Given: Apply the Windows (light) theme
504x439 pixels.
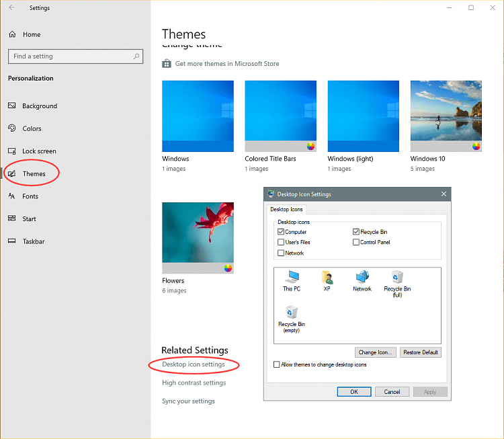Looking at the screenshot, I should click(363, 116).
